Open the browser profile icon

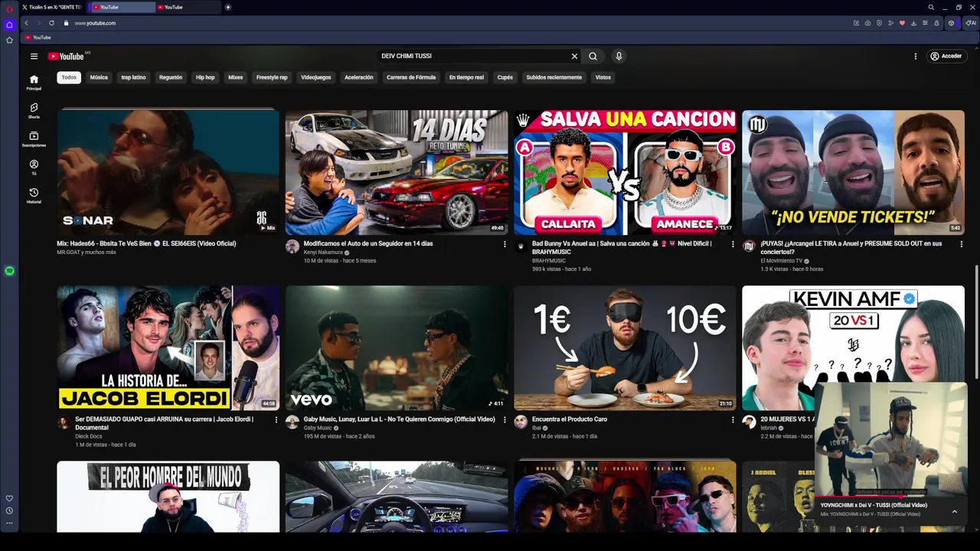click(936, 23)
